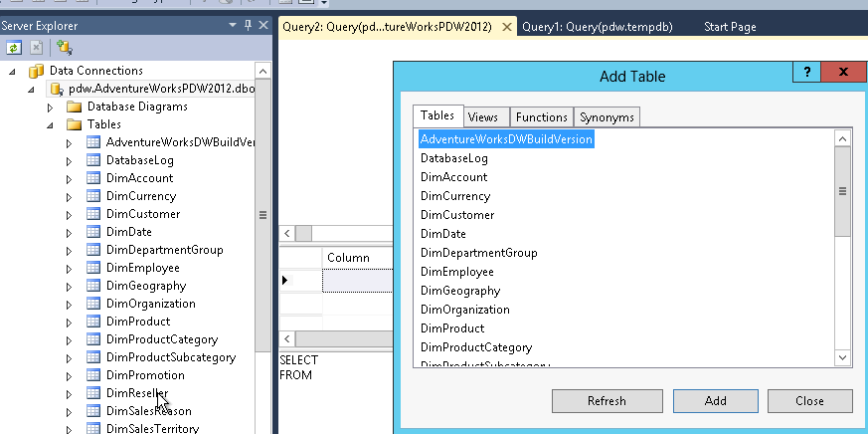Image resolution: width=868 pixels, height=434 pixels.
Task: Click table icon beside DimProduct in tree
Action: coord(93,322)
